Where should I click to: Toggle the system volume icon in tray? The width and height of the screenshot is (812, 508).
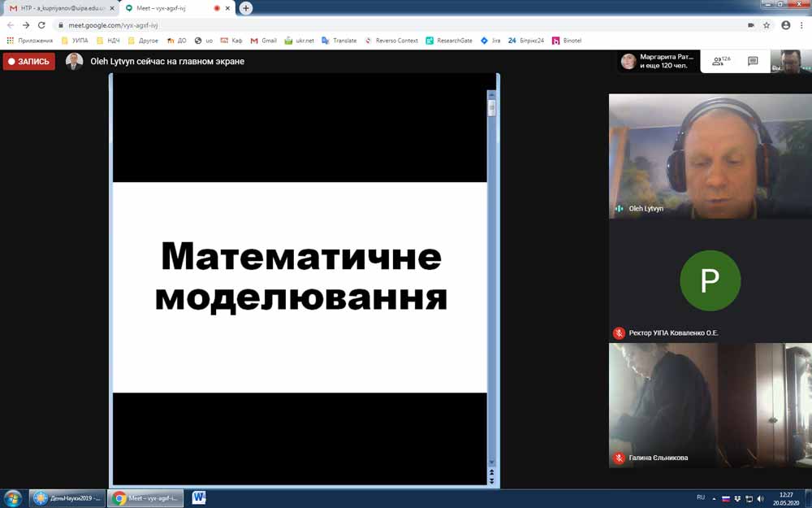point(760,498)
